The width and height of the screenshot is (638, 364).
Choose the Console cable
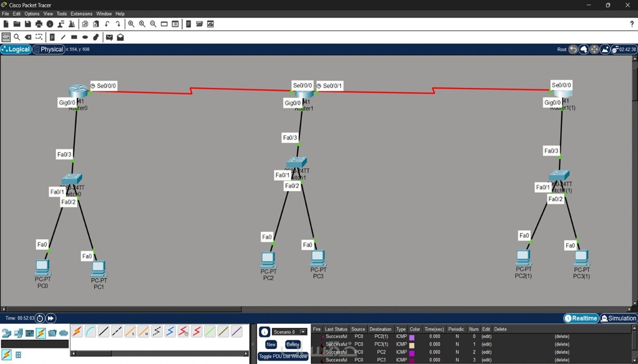(90, 331)
